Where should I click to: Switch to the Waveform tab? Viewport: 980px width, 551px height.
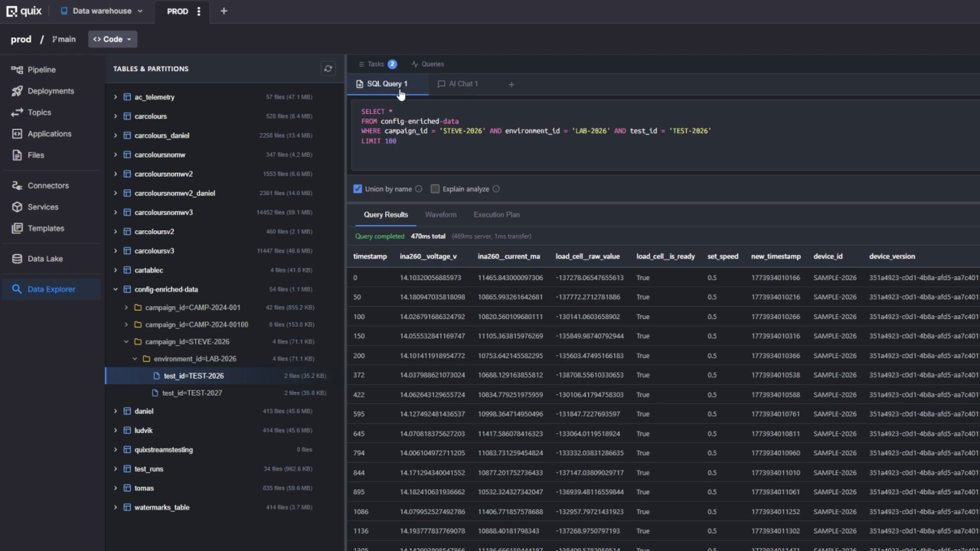440,215
